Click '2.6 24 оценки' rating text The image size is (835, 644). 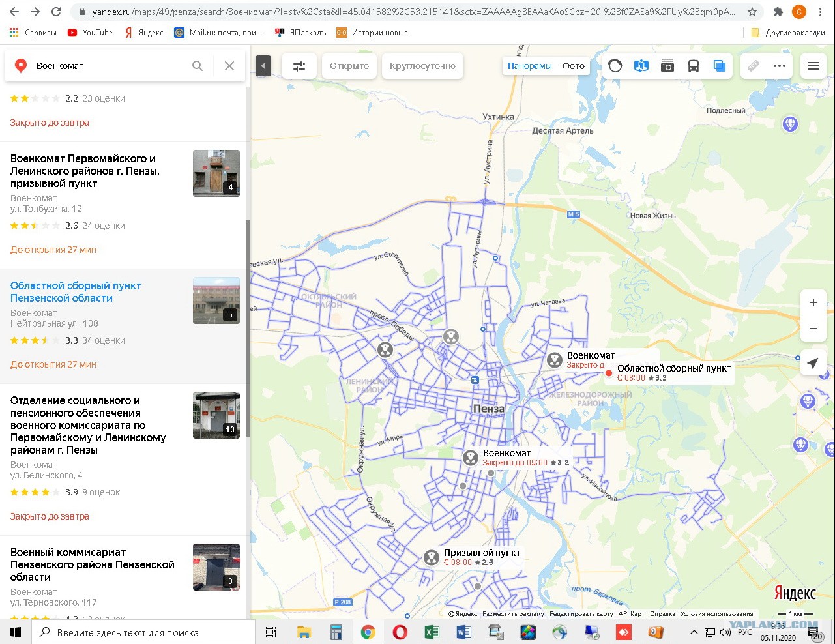[x=95, y=226]
